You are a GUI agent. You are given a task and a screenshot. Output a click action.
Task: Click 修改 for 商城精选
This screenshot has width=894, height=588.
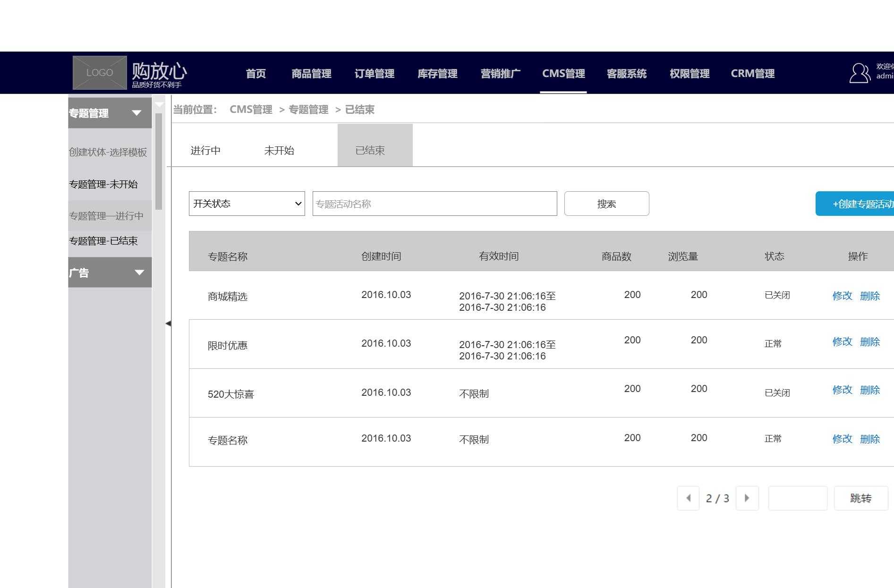tap(842, 296)
